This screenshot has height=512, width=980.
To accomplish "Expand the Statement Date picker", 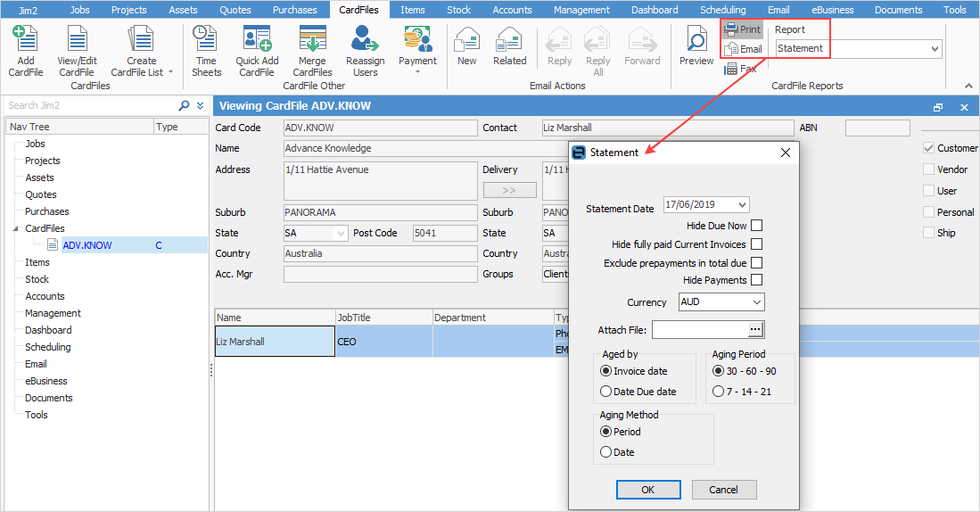I will 740,205.
